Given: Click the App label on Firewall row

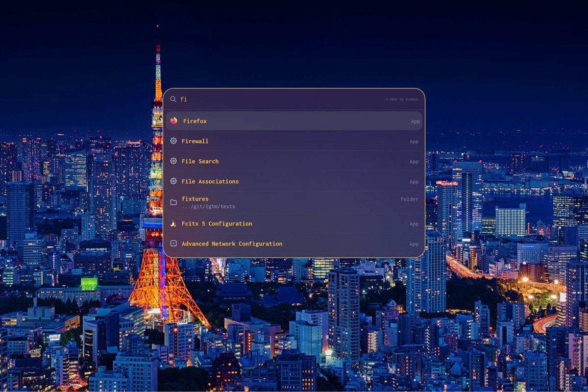Looking at the screenshot, I should tap(414, 142).
